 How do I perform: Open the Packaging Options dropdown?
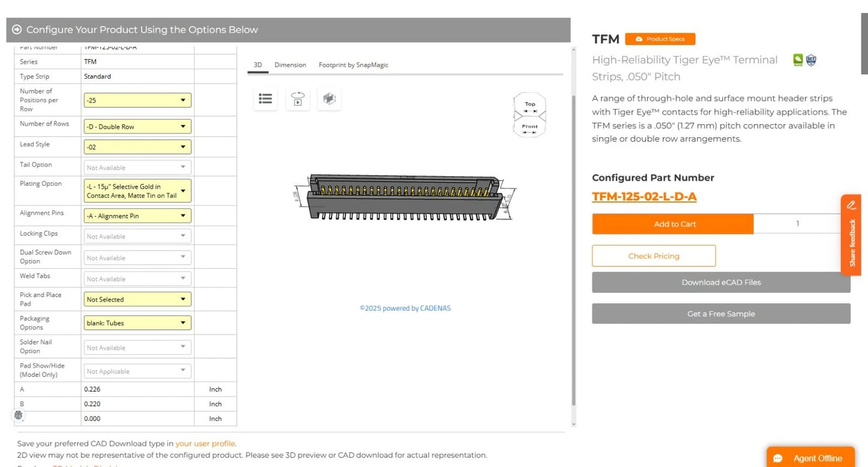coord(138,323)
